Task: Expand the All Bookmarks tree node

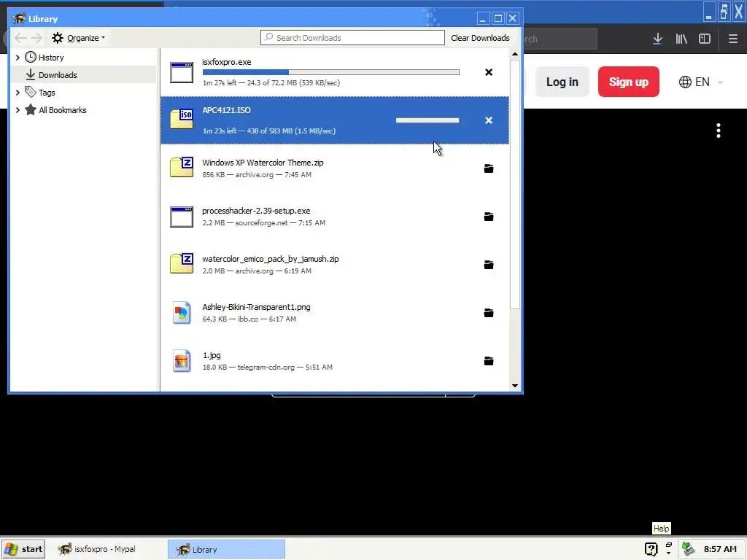Action: pos(18,110)
